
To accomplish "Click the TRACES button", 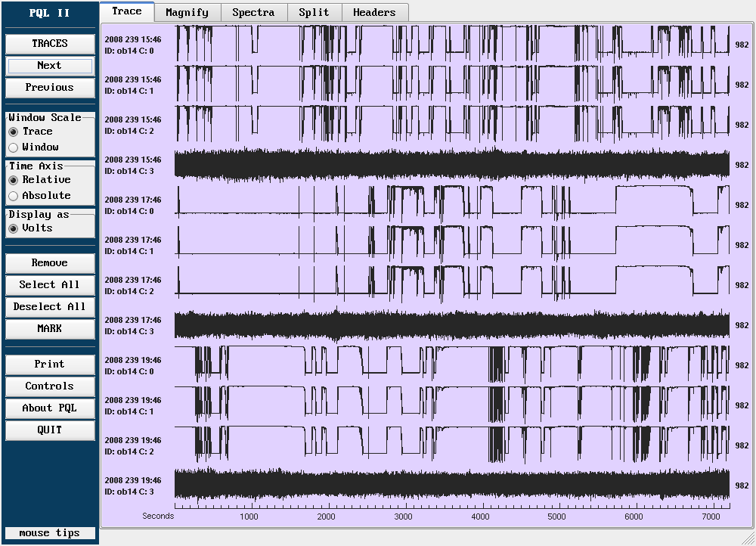I will click(x=50, y=44).
